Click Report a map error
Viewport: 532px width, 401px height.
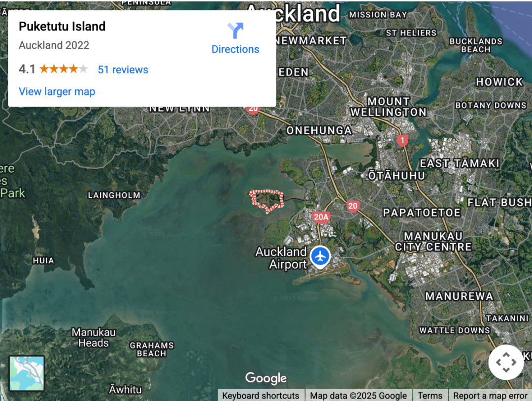click(490, 396)
